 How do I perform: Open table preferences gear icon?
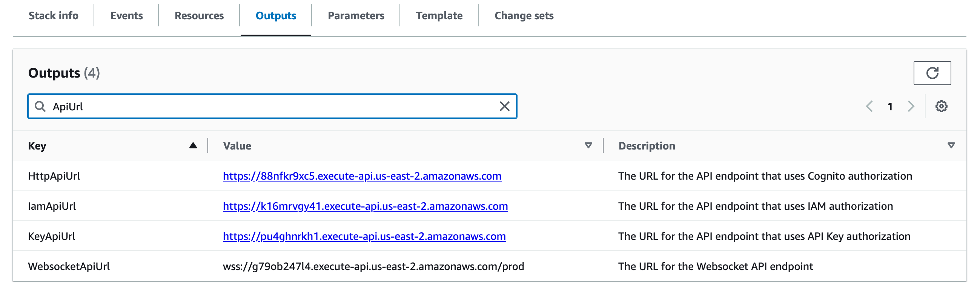pos(941,107)
